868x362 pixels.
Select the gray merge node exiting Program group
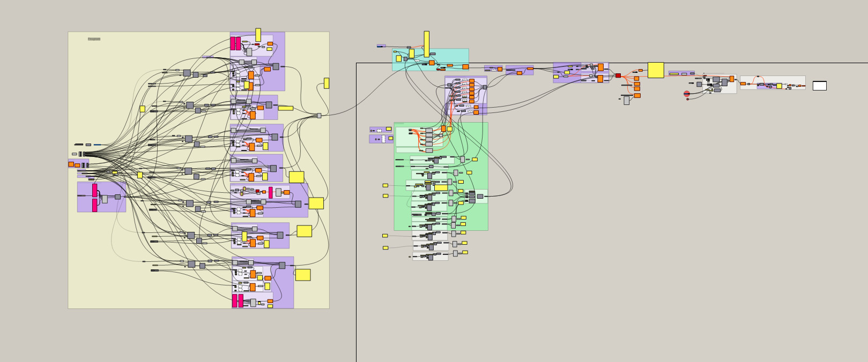tap(319, 116)
